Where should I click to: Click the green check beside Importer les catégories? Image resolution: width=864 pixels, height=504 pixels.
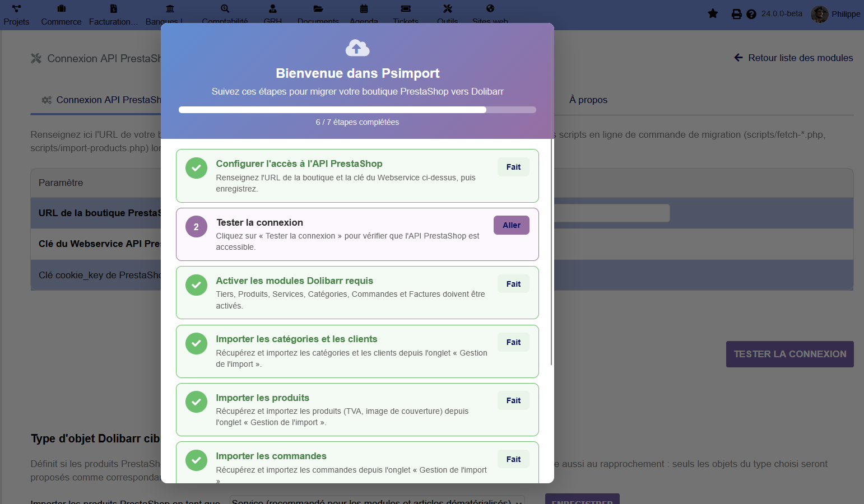pyautogui.click(x=196, y=343)
